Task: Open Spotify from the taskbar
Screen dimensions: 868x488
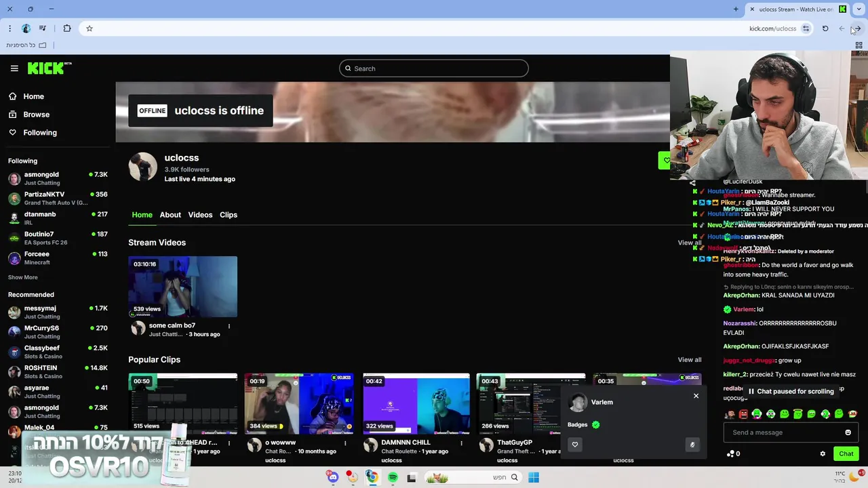Action: [393, 478]
